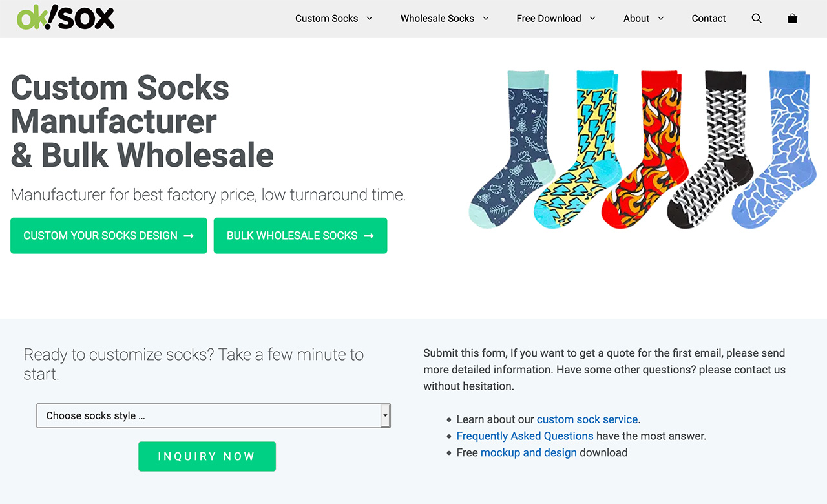The width and height of the screenshot is (827, 504).
Task: Expand the Wholesale Socks menu chevron
Action: point(486,19)
